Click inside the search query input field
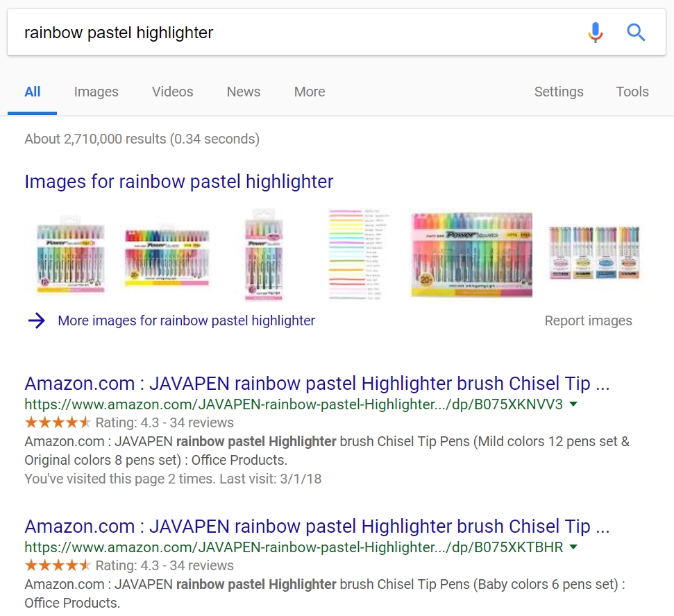 pos(278,32)
